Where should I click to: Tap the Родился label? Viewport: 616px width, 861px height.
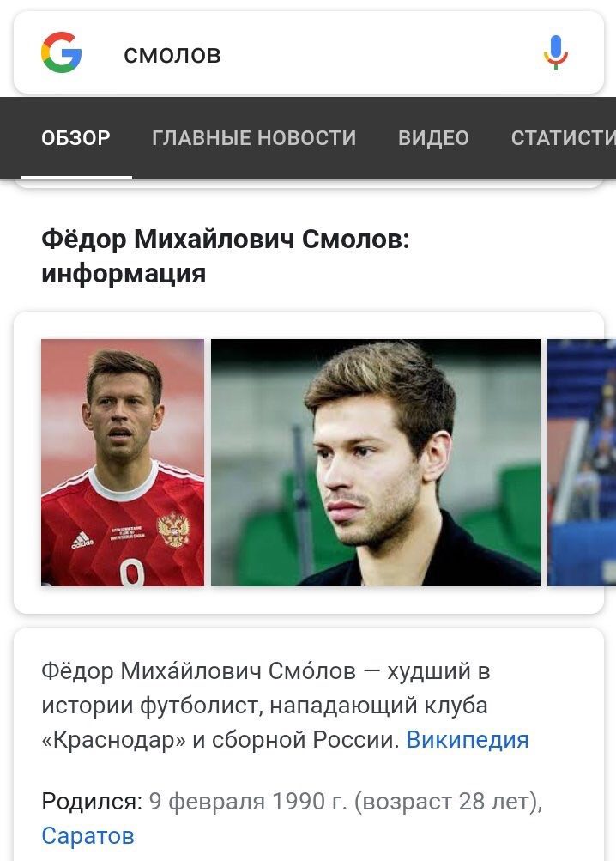click(x=92, y=802)
